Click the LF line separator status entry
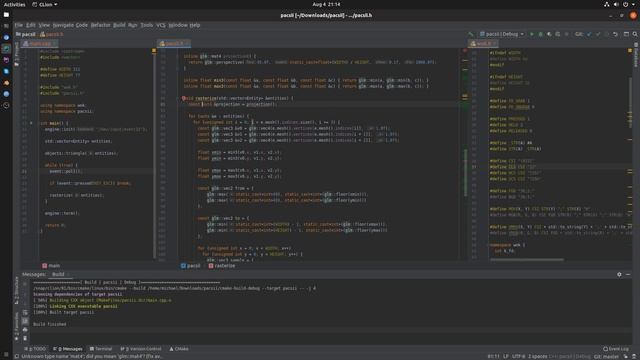 click(506, 356)
